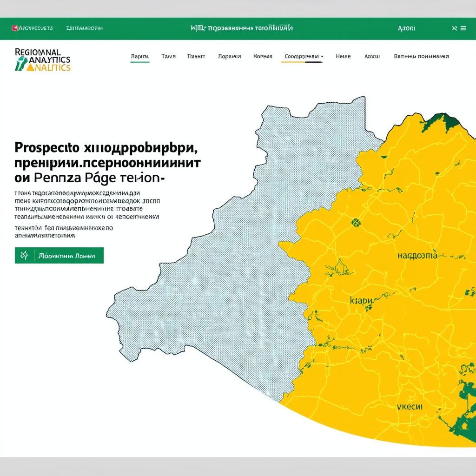Image resolution: width=476 pixels, height=476 pixels.
Task: Open the hamburger menu icon
Action: coord(463,28)
